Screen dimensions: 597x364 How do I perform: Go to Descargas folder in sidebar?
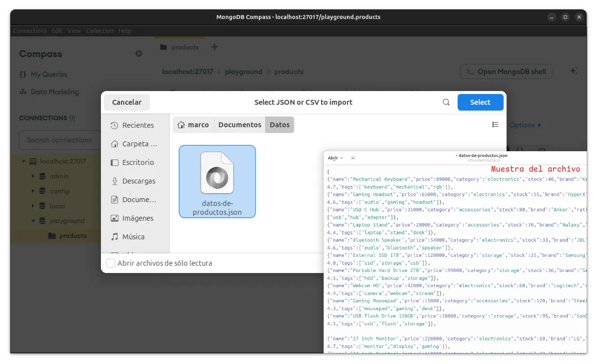pyautogui.click(x=134, y=181)
